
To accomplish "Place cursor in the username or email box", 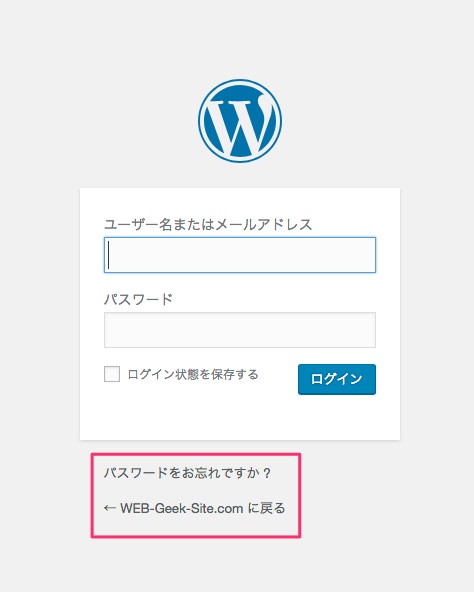I will click(240, 255).
